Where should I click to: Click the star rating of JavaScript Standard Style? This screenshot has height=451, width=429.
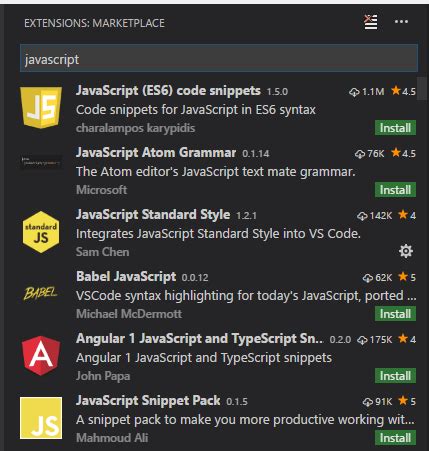pyautogui.click(x=403, y=214)
